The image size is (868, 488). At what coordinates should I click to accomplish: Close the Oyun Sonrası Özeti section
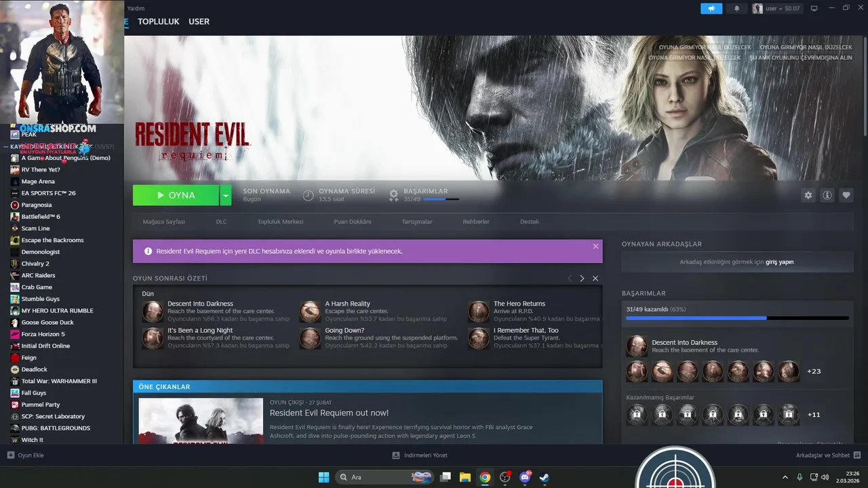pyautogui.click(x=595, y=279)
